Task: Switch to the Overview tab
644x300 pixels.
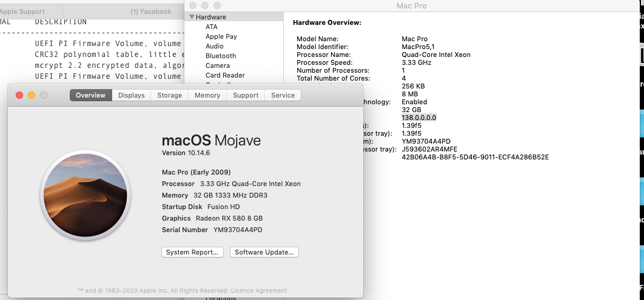Action: coord(90,95)
